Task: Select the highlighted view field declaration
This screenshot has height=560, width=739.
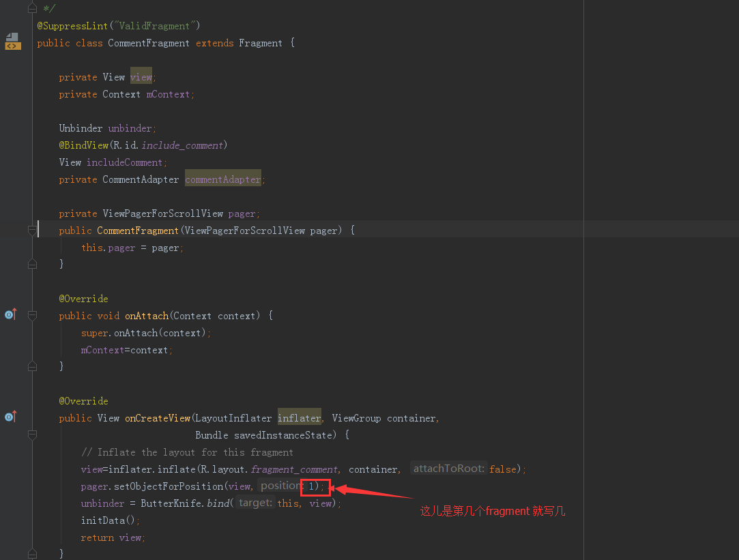Action: click(141, 76)
